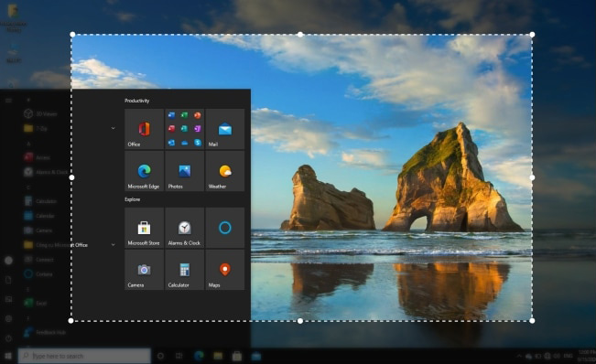Open Cortana circle on the taskbar
The width and height of the screenshot is (596, 364).
(x=160, y=356)
